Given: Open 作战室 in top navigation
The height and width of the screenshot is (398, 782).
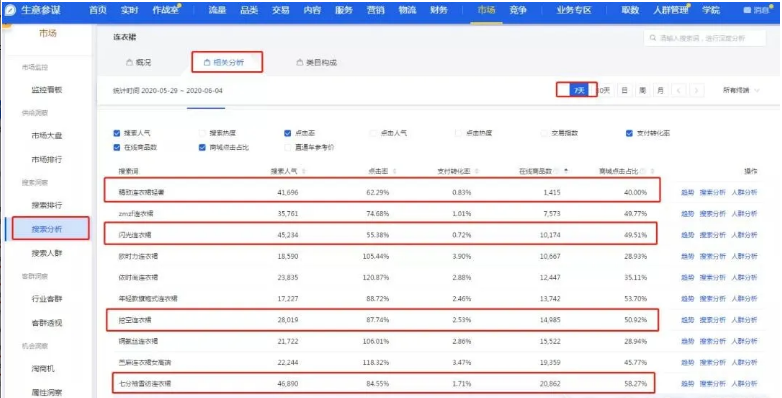Looking at the screenshot, I should [x=166, y=10].
